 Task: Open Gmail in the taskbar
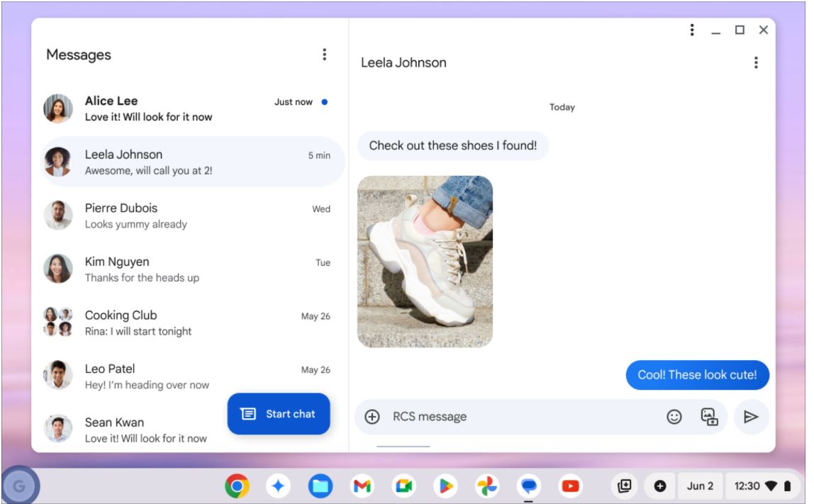[362, 486]
